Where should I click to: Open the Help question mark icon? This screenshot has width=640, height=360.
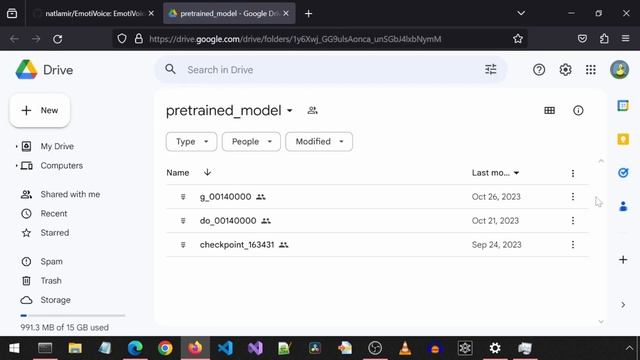pyautogui.click(x=539, y=70)
